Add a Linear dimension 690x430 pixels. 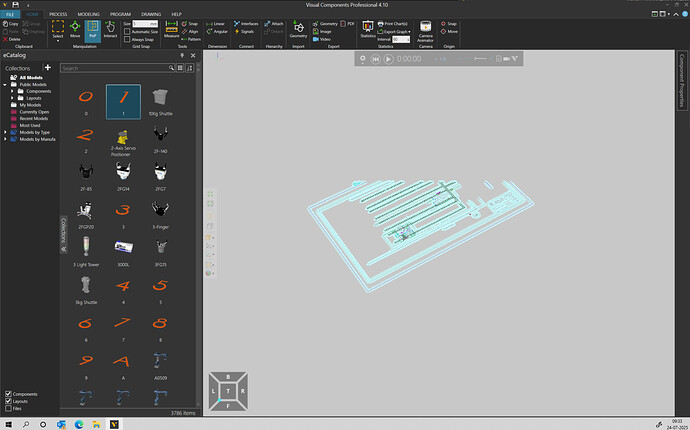[216, 24]
